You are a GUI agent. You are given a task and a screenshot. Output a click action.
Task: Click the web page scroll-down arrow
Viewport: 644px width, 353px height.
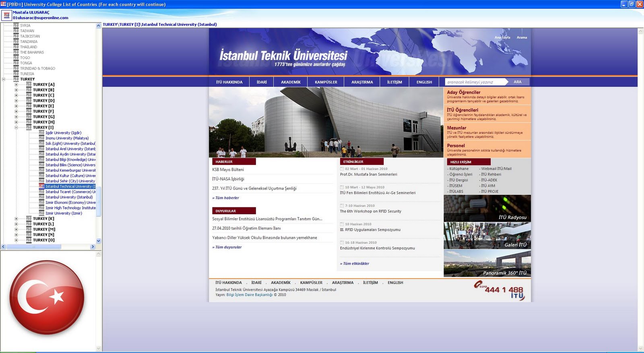tap(641, 349)
